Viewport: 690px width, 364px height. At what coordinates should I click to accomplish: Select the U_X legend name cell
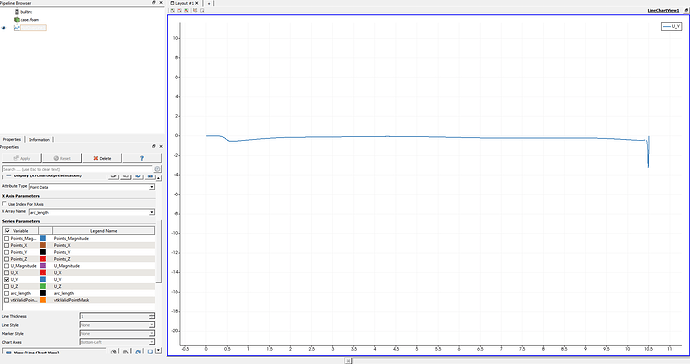[x=103, y=273]
